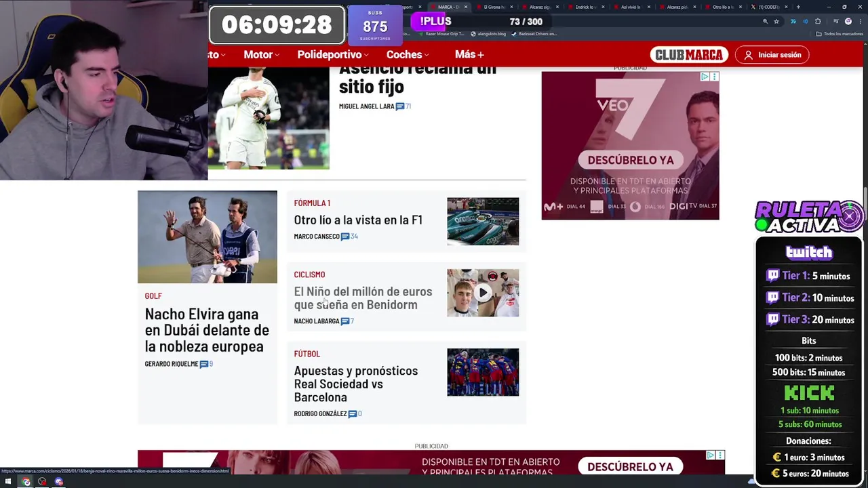Screen dimensions: 868x488
Task: Open 'Asencio reclama un sitio fijo' headline
Action: (x=418, y=78)
